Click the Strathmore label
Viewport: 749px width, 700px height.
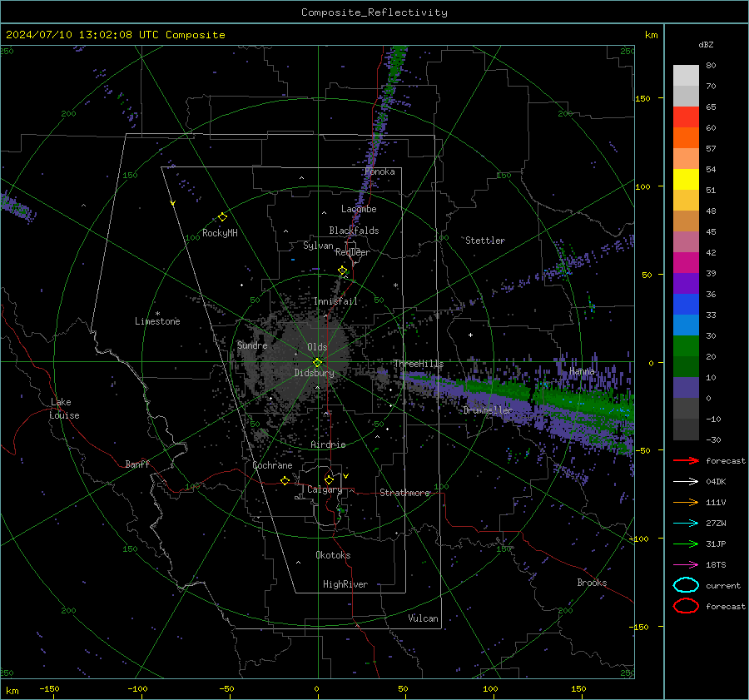click(405, 493)
